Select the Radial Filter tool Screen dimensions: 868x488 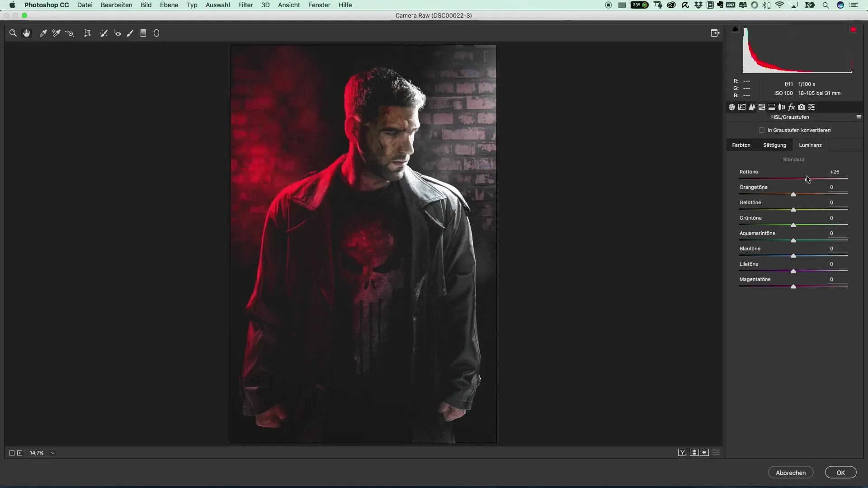(x=156, y=33)
